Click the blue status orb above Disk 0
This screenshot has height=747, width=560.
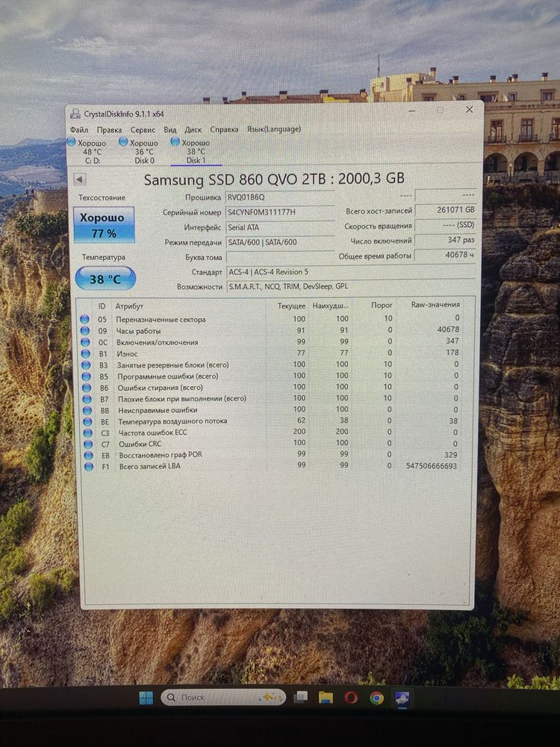click(123, 141)
